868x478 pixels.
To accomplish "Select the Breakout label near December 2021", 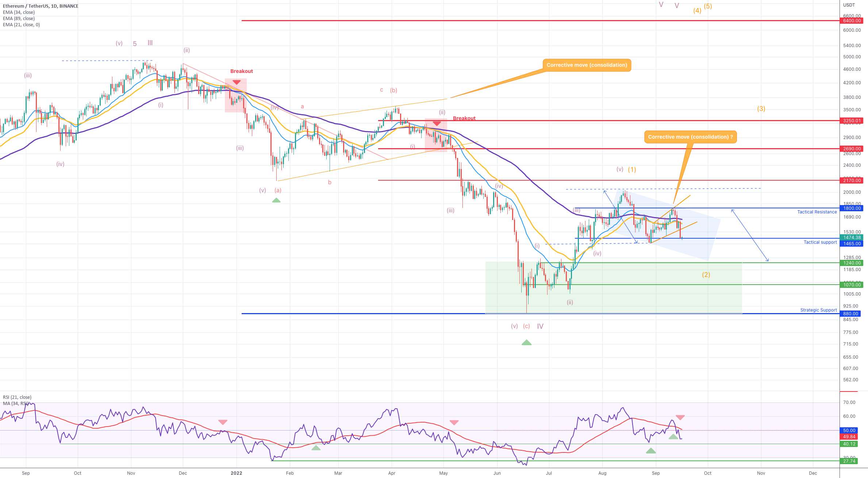I will (241, 72).
